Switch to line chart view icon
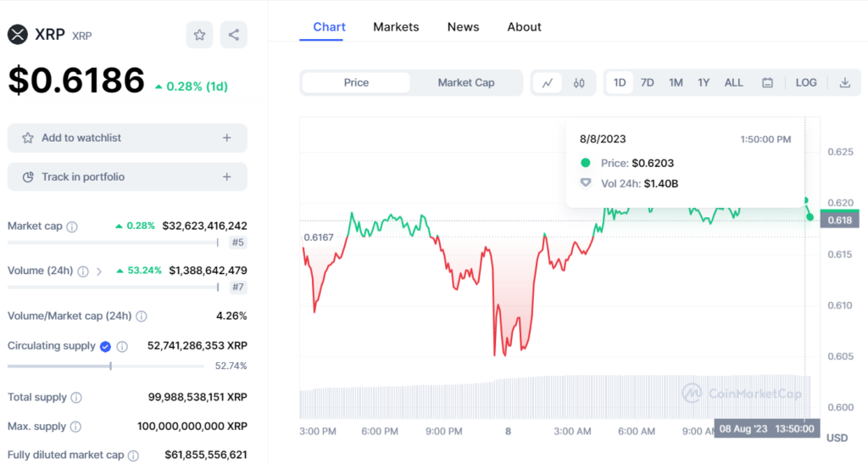This screenshot has width=868, height=464. coord(548,83)
